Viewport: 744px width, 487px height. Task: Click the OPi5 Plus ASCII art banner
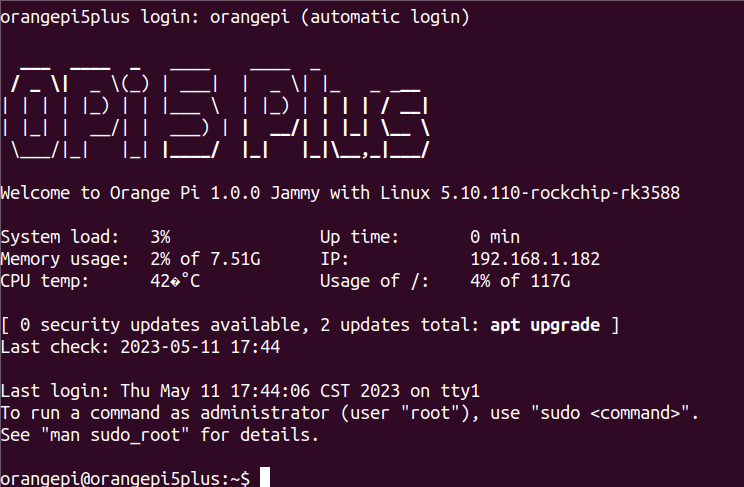coord(216,112)
